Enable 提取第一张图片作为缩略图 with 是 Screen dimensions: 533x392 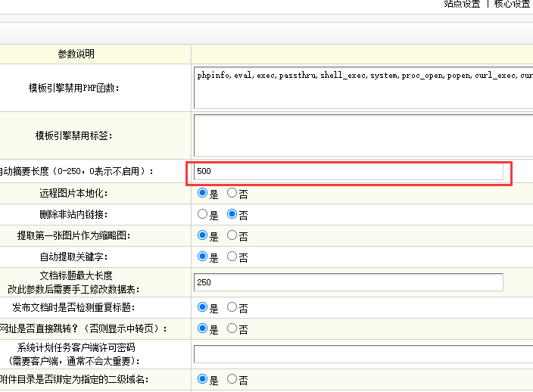[x=202, y=235]
